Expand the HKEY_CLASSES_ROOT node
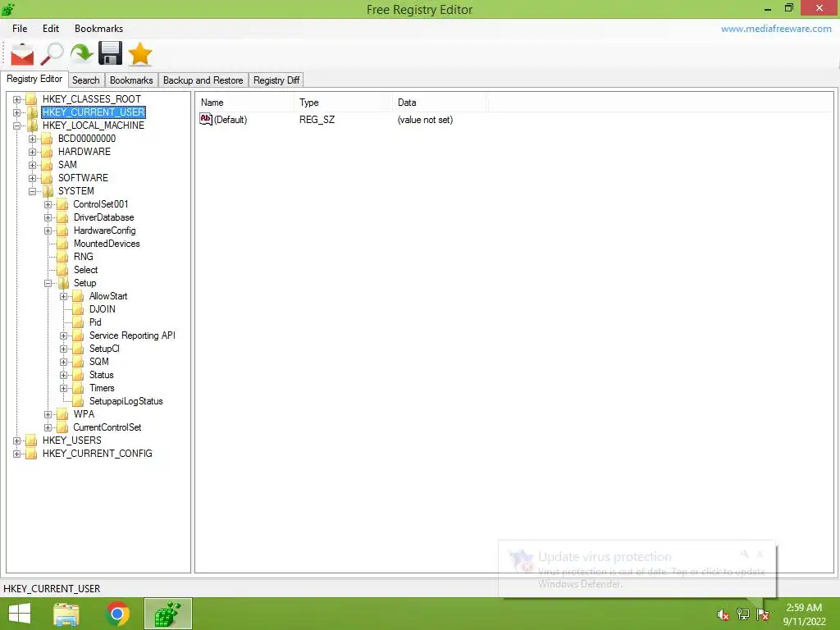This screenshot has width=840, height=630. (x=16, y=99)
